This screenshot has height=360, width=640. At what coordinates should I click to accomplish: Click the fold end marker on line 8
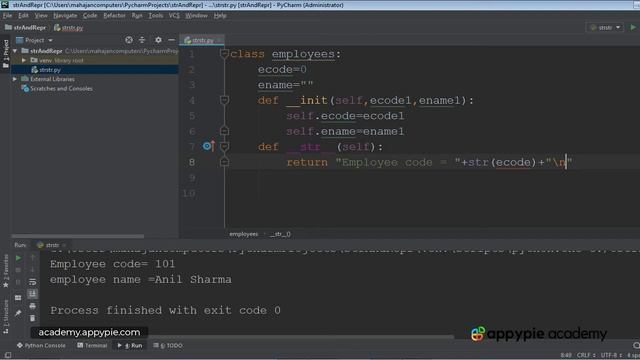224,162
